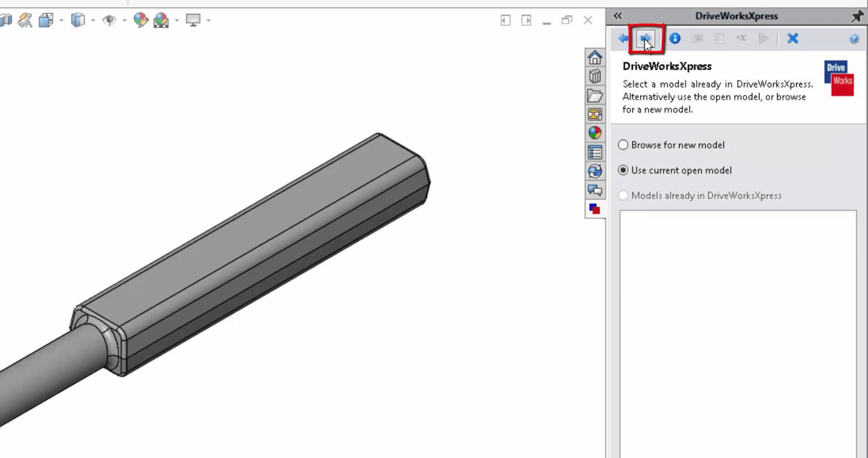Select Use current open model radio button
This screenshot has height=458, width=868.
click(x=624, y=170)
